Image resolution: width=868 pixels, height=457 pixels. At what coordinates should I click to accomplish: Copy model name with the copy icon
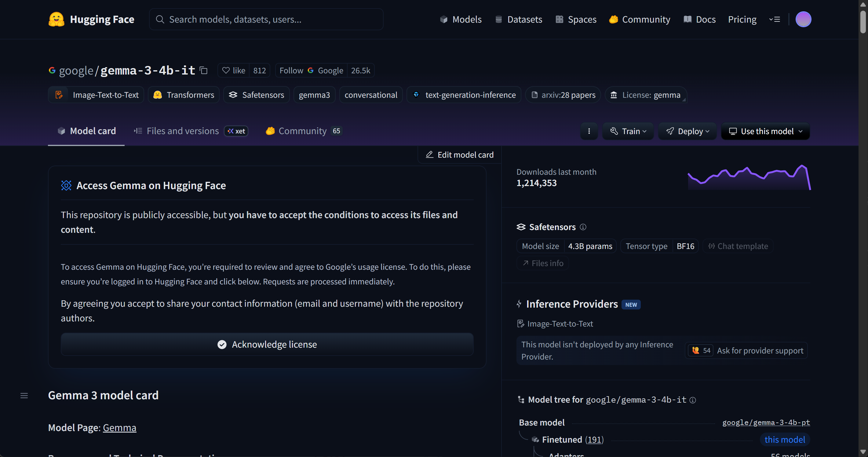coord(203,71)
